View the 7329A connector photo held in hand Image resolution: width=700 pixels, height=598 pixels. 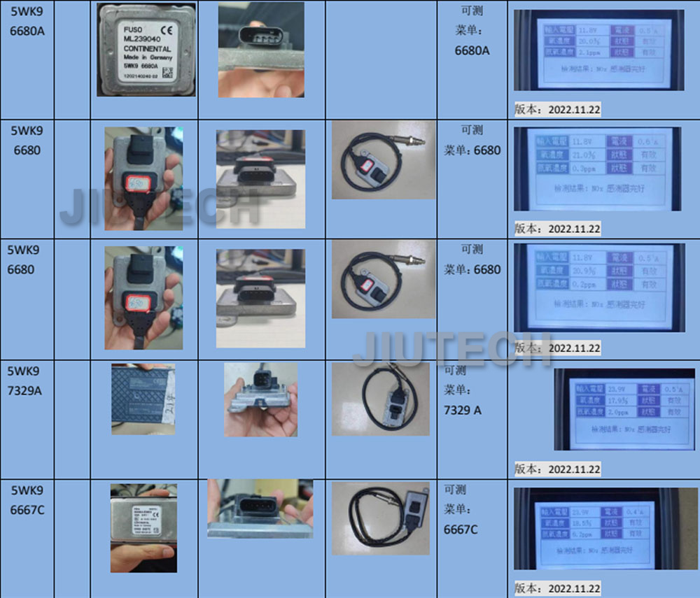click(260, 399)
